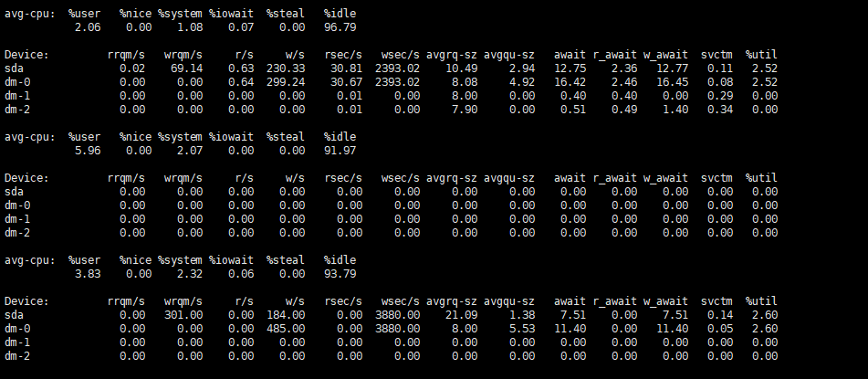Select sda wrqm/s value 301.00

183,315
